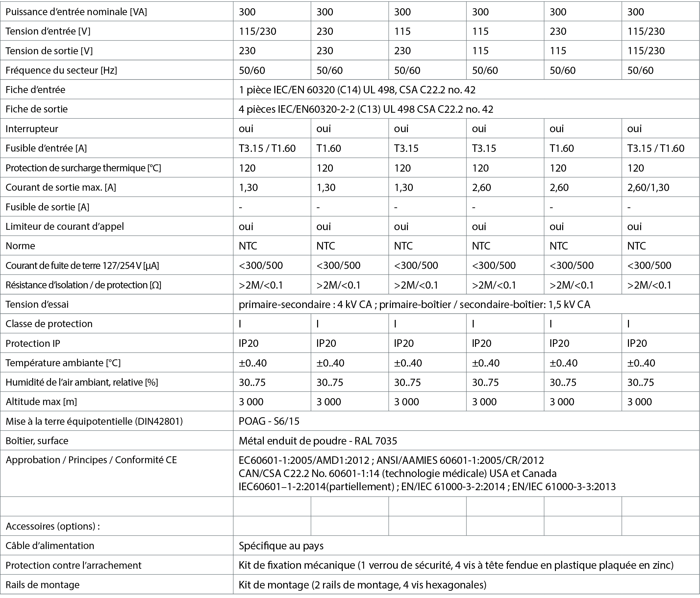Click 'Courant de sortie max. [A]' label
This screenshot has height=598, width=700.
coord(61,187)
